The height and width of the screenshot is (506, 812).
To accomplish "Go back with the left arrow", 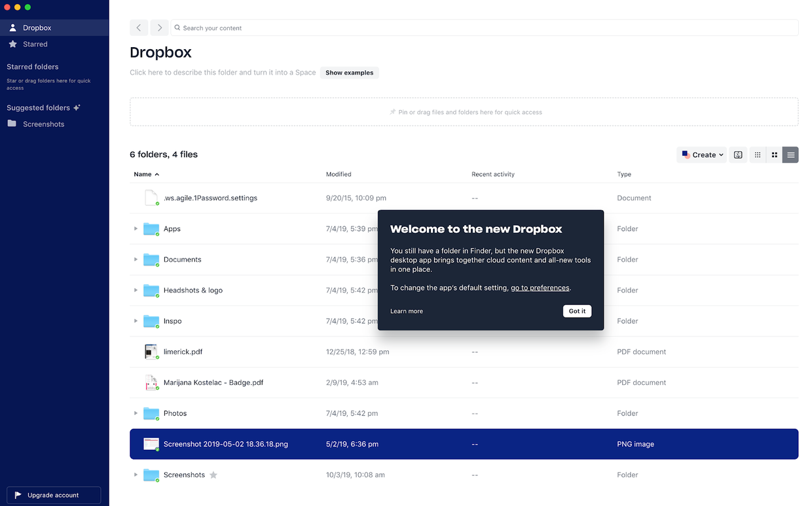I will pos(139,28).
